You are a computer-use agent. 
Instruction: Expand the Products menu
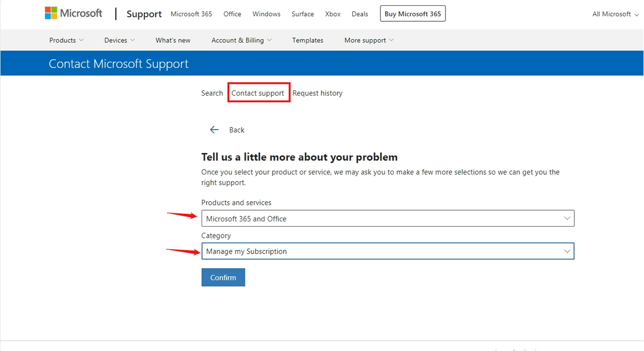click(66, 40)
